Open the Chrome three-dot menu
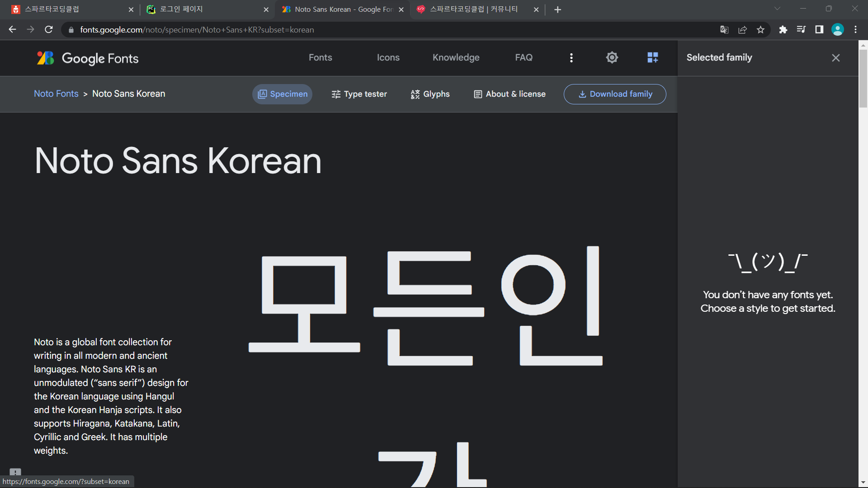The image size is (868, 488). pyautogui.click(x=855, y=30)
